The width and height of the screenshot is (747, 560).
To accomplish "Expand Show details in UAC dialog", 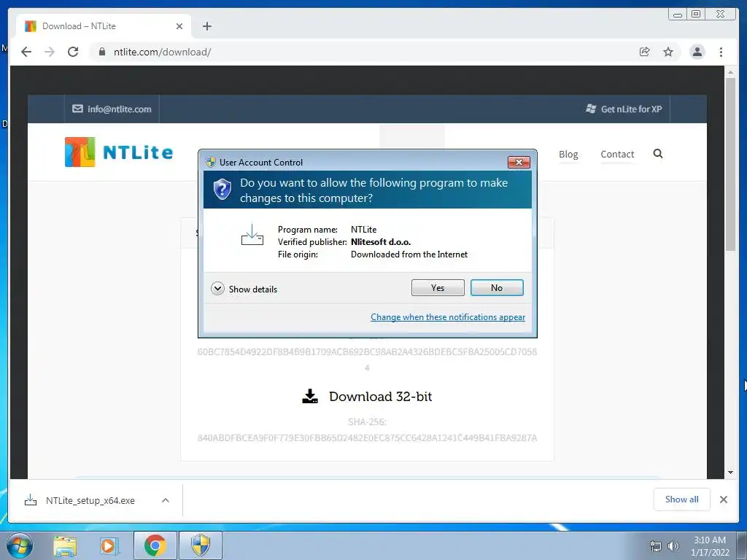I will tap(244, 289).
